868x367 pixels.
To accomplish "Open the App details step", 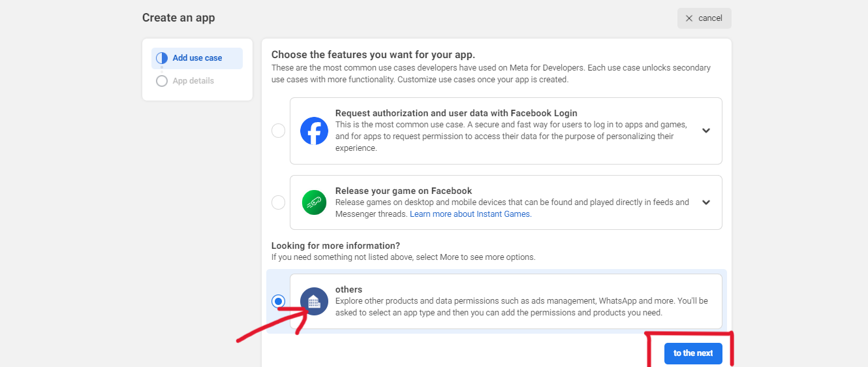I will click(193, 81).
